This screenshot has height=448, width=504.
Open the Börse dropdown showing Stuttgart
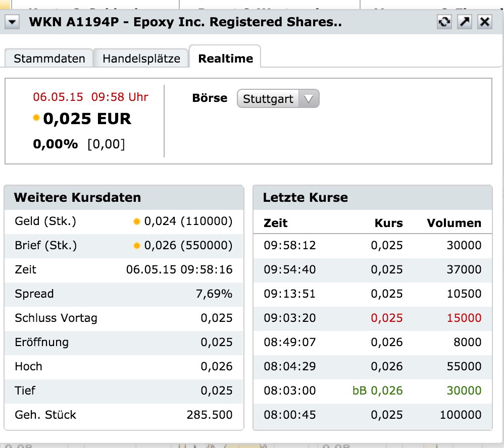point(278,99)
